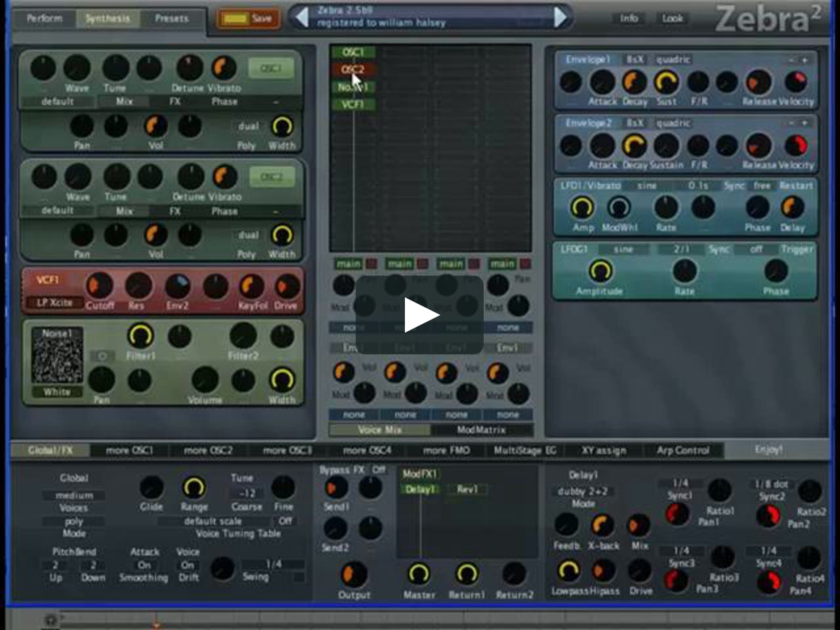Click the Envelope1 minus button
Screen dimensions: 840x630
coord(791,60)
